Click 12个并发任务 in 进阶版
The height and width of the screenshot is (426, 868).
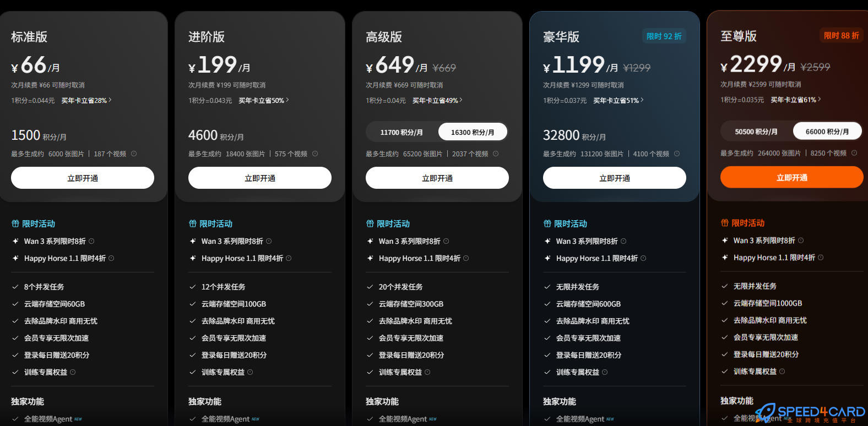pos(224,287)
